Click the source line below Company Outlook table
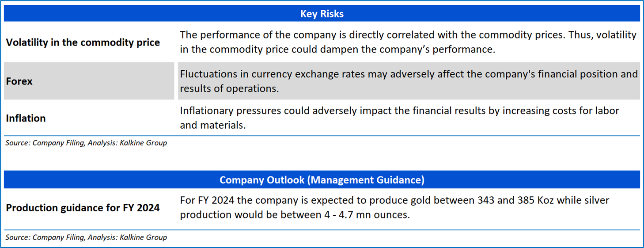Screen dimensions: 644x248 tap(86, 237)
